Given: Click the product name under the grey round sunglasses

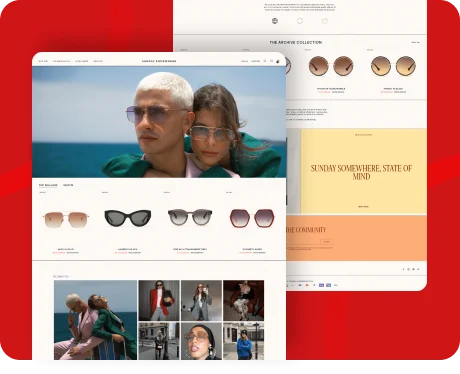Looking at the screenshot, I should click(190, 249).
